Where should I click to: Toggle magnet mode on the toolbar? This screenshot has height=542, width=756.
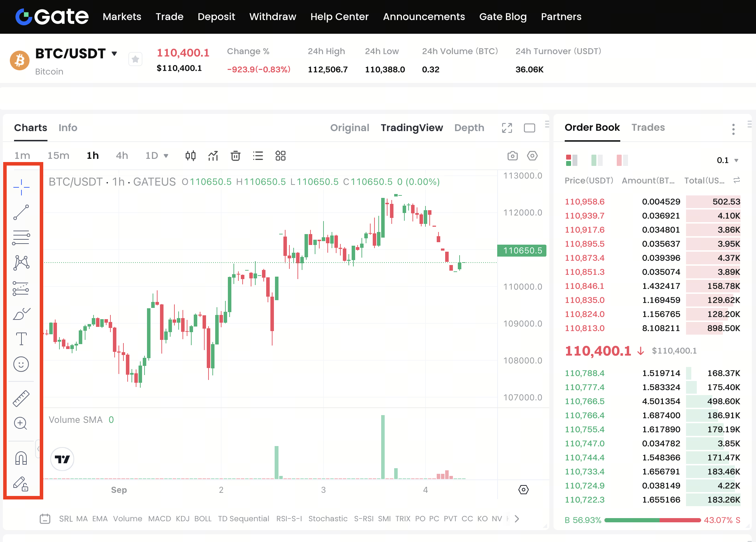coord(21,458)
